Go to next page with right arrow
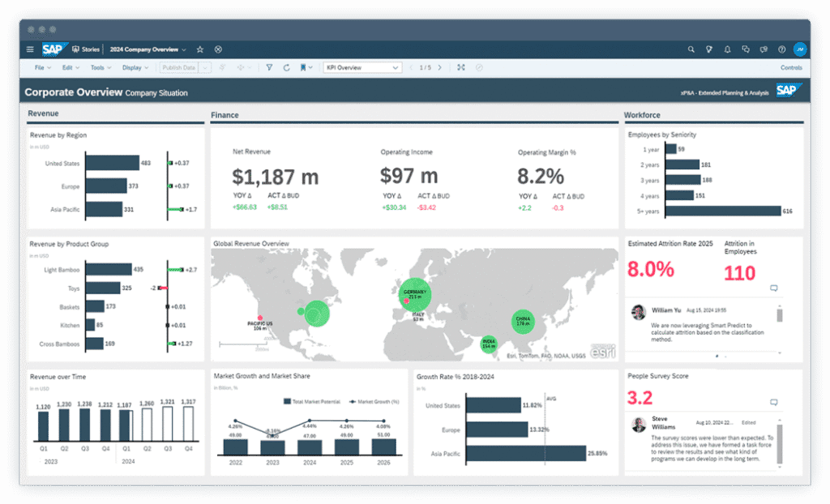This screenshot has width=830, height=504. [443, 68]
